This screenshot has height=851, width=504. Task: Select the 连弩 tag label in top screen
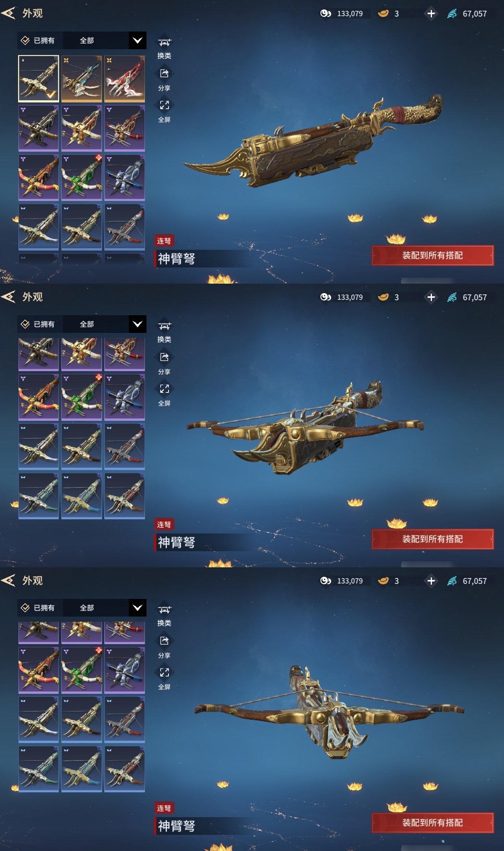164,241
